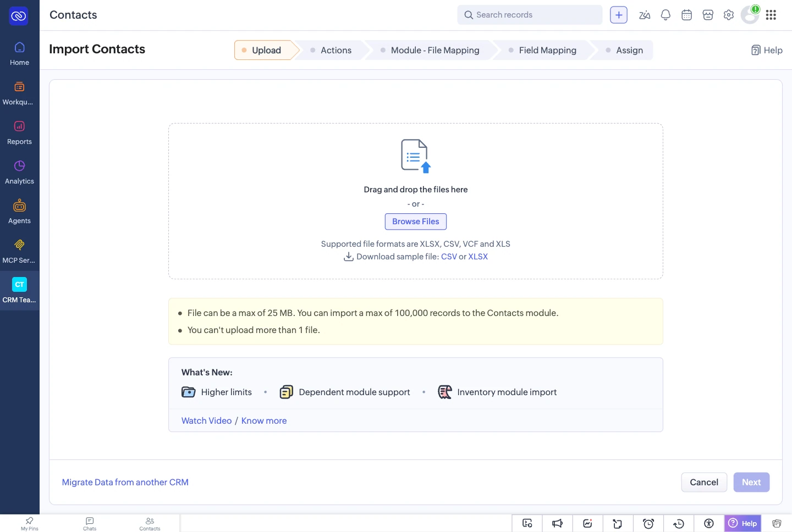Open recent items history icon
The width and height of the screenshot is (792, 532).
[x=679, y=523]
